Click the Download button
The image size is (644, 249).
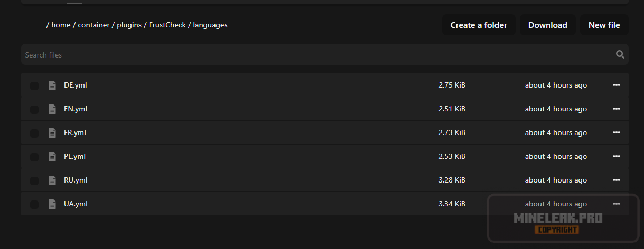[548, 25]
